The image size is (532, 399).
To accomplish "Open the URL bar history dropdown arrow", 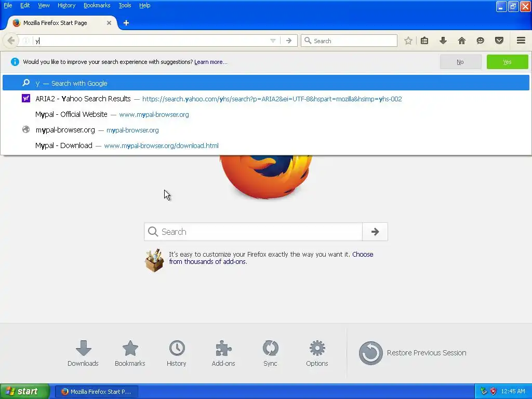I will point(273,41).
